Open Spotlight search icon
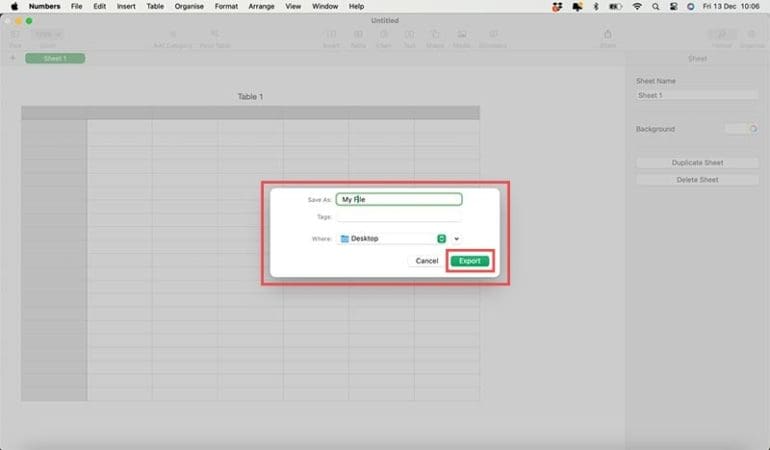The height and width of the screenshot is (450, 770). coord(656,6)
